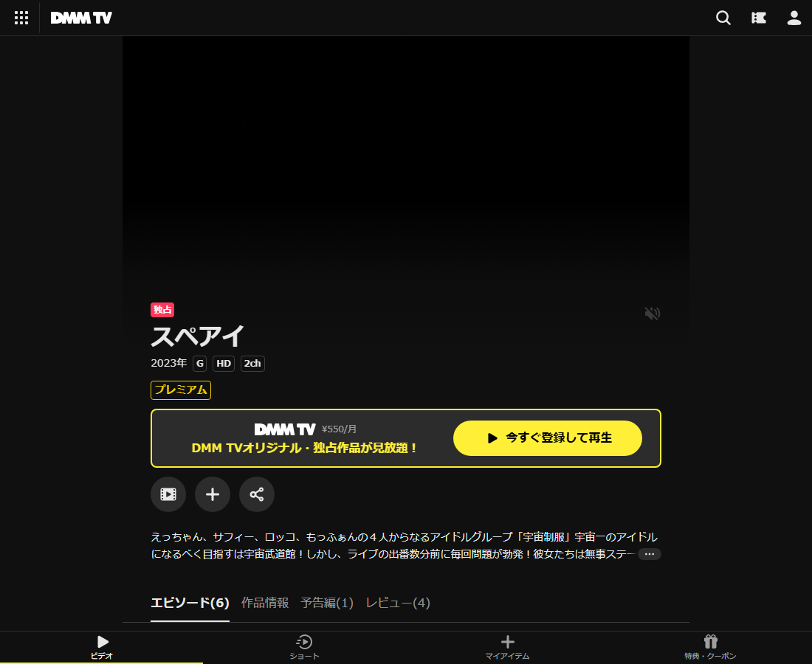The height and width of the screenshot is (664, 812).
Task: Select the スペアイ title text
Action: point(197,336)
